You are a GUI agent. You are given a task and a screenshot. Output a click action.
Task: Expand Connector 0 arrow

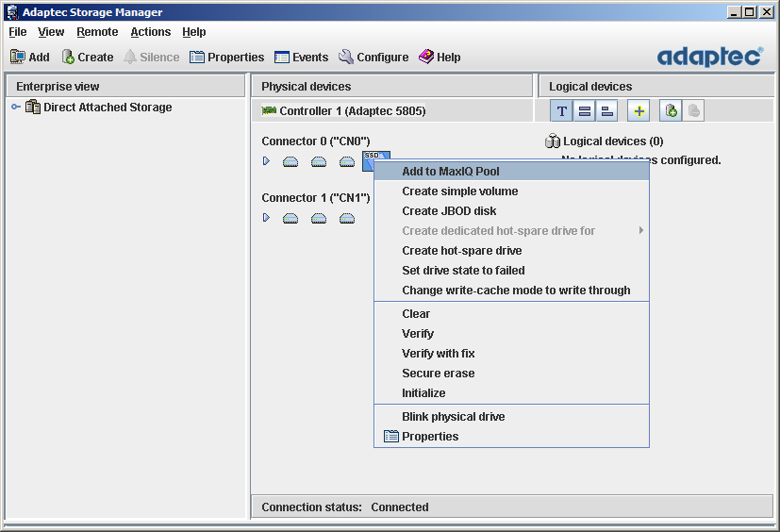pos(266,160)
